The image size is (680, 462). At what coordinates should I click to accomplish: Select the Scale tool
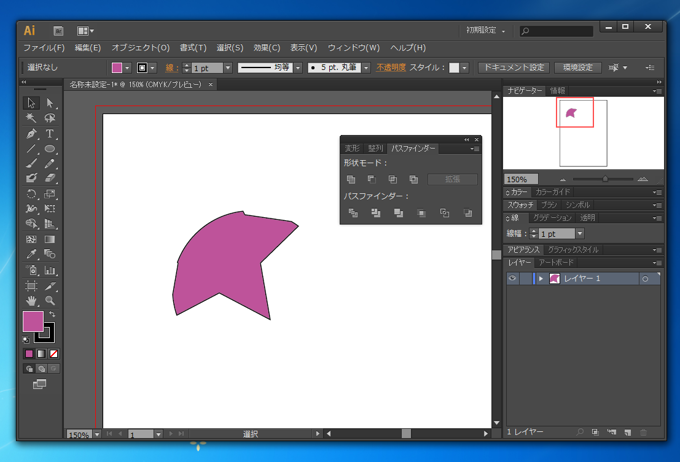pos(50,194)
